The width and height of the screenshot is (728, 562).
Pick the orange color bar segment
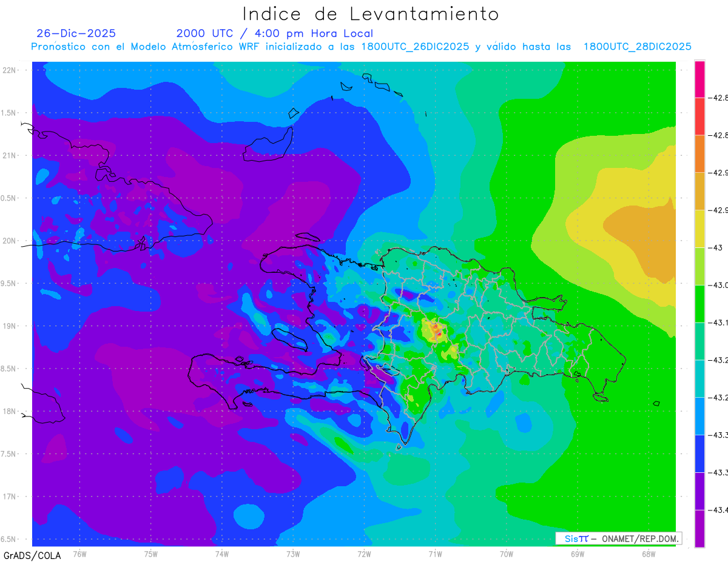coord(699,153)
